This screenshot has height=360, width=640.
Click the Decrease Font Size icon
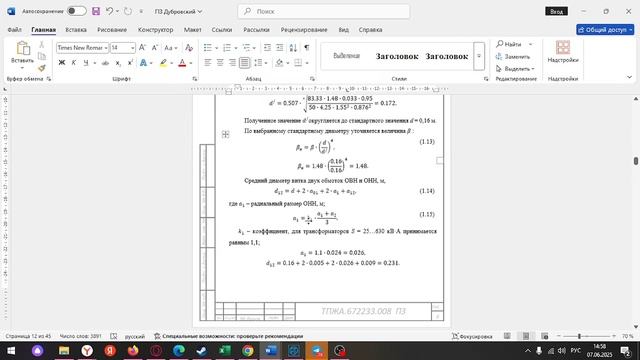click(x=155, y=48)
